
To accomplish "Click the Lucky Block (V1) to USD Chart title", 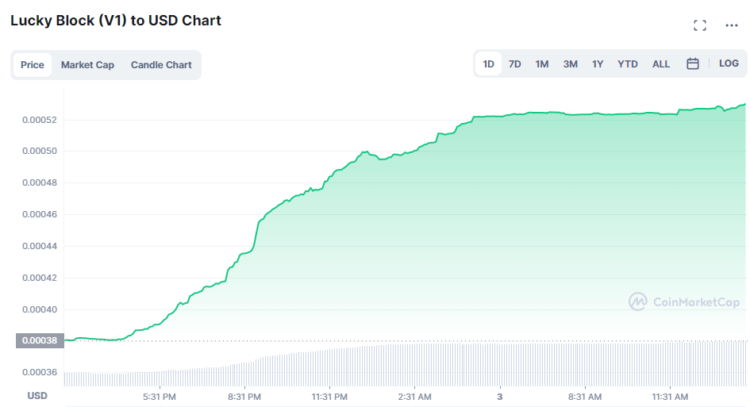I will 116,21.
